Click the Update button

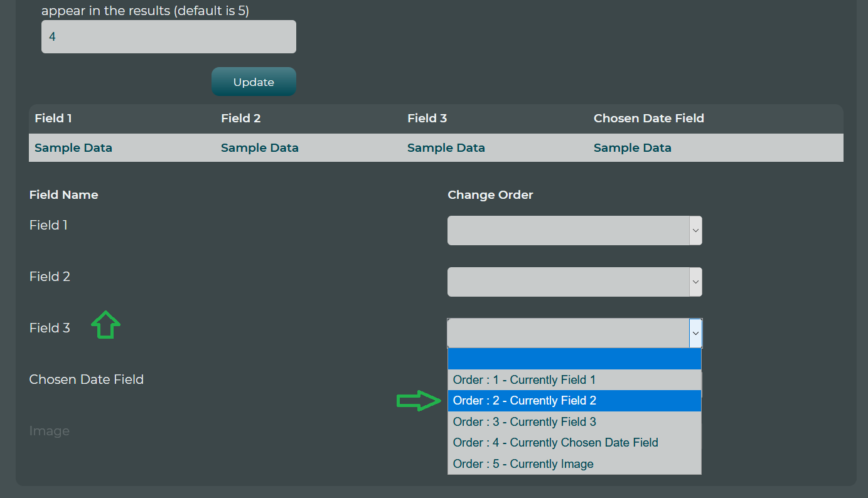click(254, 82)
